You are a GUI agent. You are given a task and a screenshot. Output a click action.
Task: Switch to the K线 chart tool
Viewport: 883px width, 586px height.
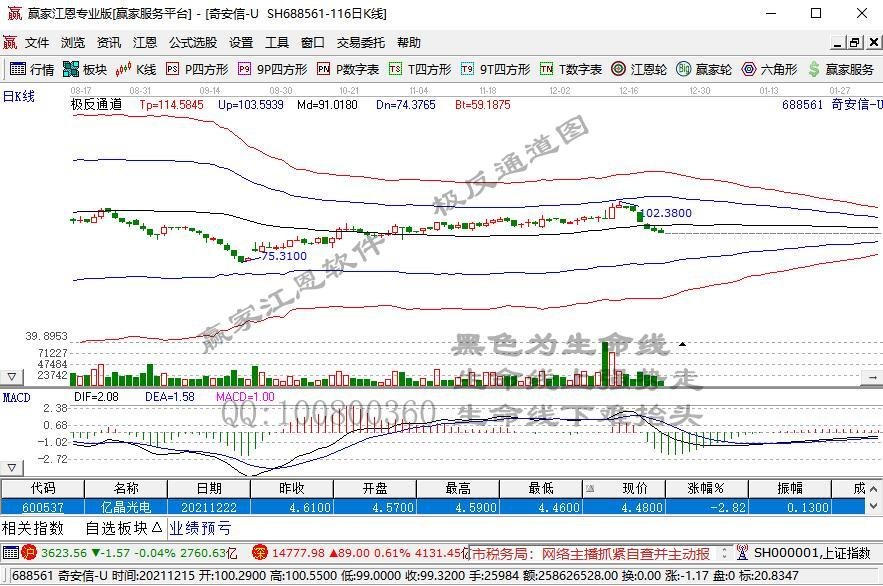coord(135,69)
